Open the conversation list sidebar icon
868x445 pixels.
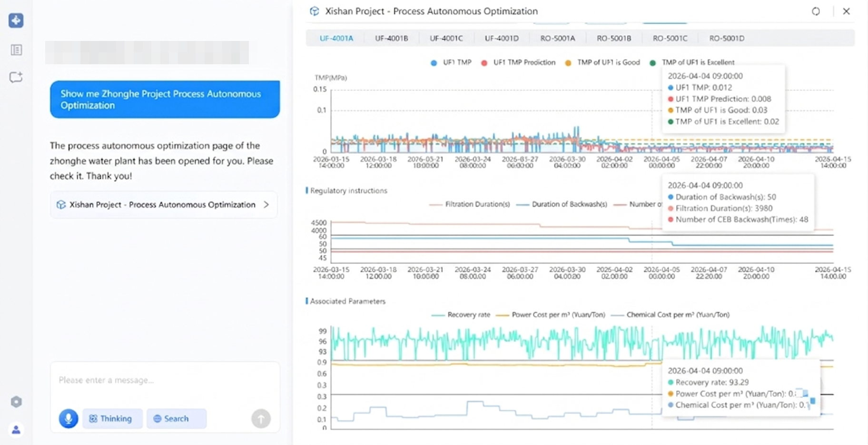click(16, 50)
